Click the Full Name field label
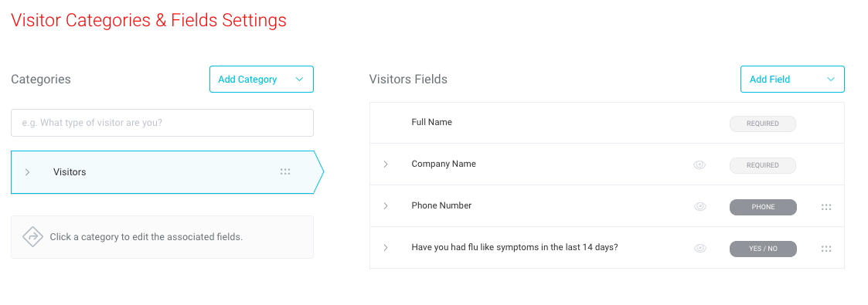 [432, 122]
